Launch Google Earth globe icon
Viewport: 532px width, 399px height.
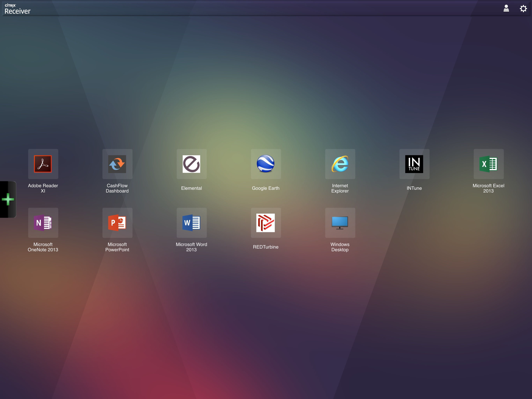(266, 164)
